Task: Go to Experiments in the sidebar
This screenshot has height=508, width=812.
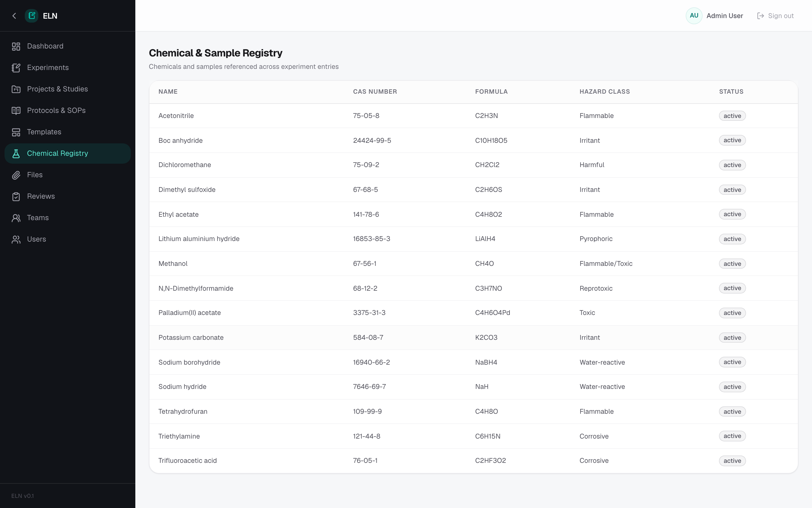Action: point(67,68)
